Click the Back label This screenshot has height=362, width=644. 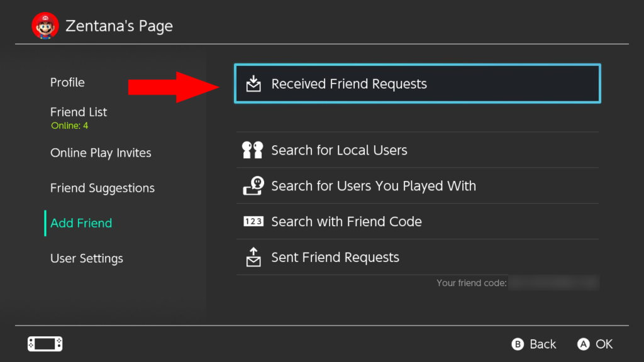click(543, 344)
